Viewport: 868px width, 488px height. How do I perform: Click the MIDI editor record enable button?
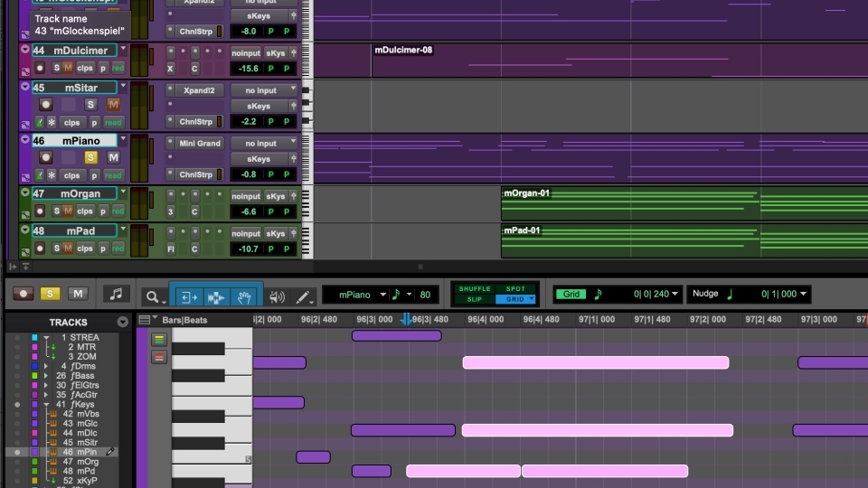click(24, 294)
